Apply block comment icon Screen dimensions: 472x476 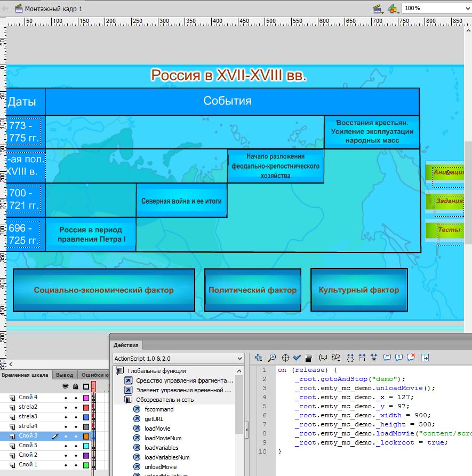pyautogui.click(x=387, y=358)
